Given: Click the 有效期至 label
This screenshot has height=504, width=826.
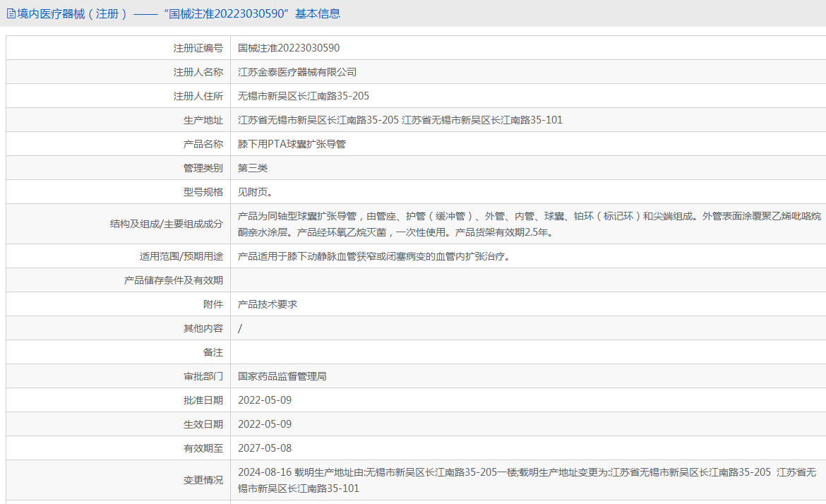Looking at the screenshot, I should tap(203, 448).
